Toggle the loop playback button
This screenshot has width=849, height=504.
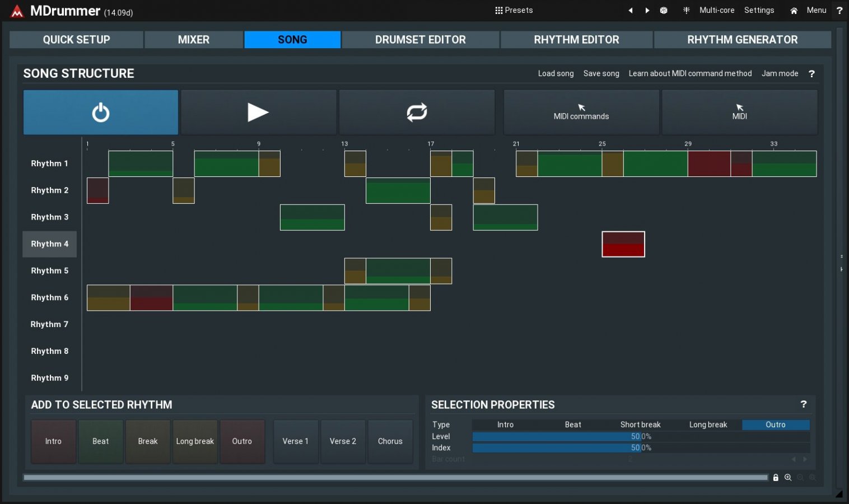417,113
